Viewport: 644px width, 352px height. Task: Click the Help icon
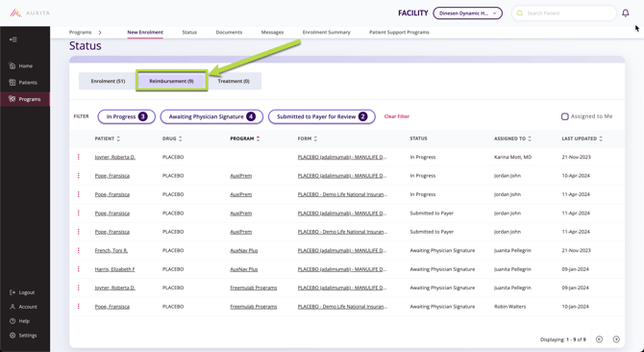12,321
